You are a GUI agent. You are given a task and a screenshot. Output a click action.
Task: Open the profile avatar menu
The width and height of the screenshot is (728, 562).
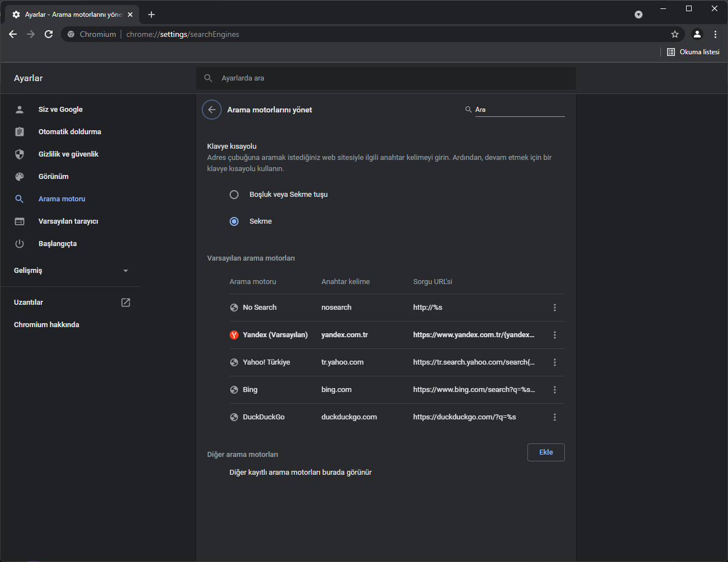point(697,34)
